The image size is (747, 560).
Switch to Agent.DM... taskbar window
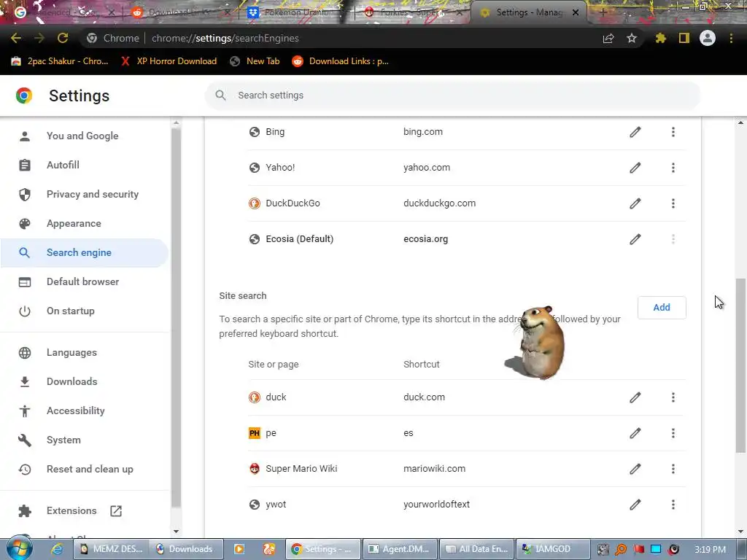(399, 549)
